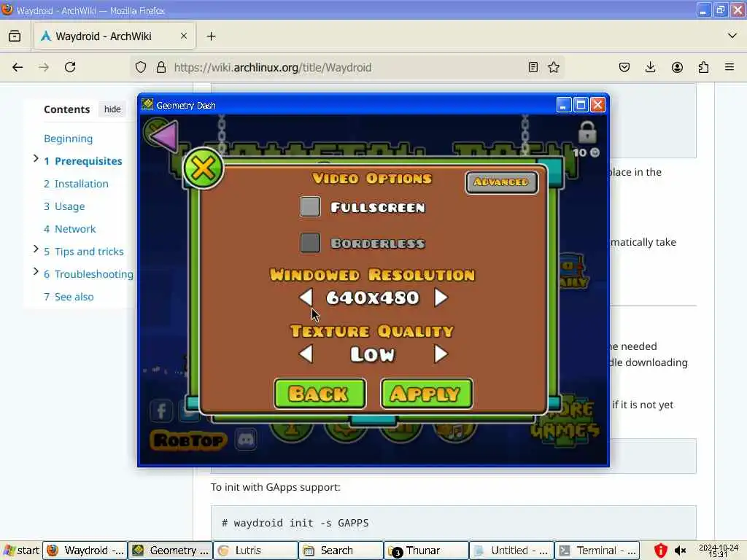Click the Firefox URL address bar
The height and width of the screenshot is (560, 747).
(x=348, y=67)
